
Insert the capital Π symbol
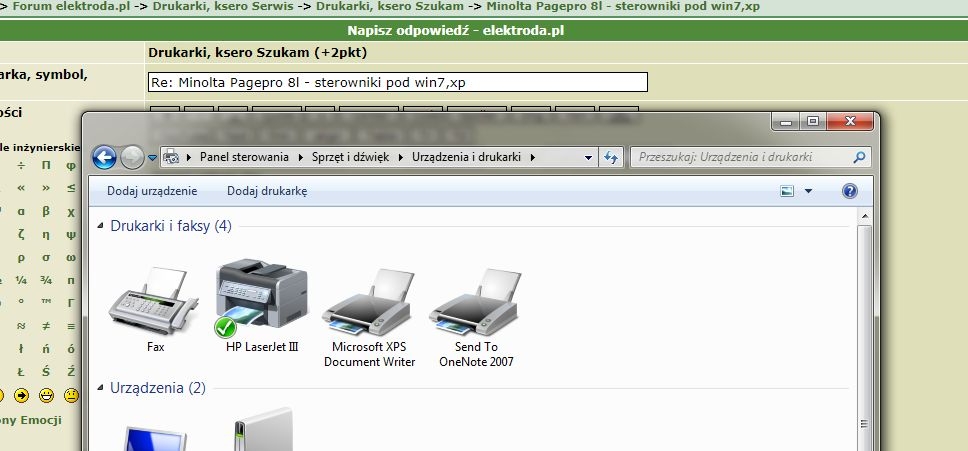(46, 165)
